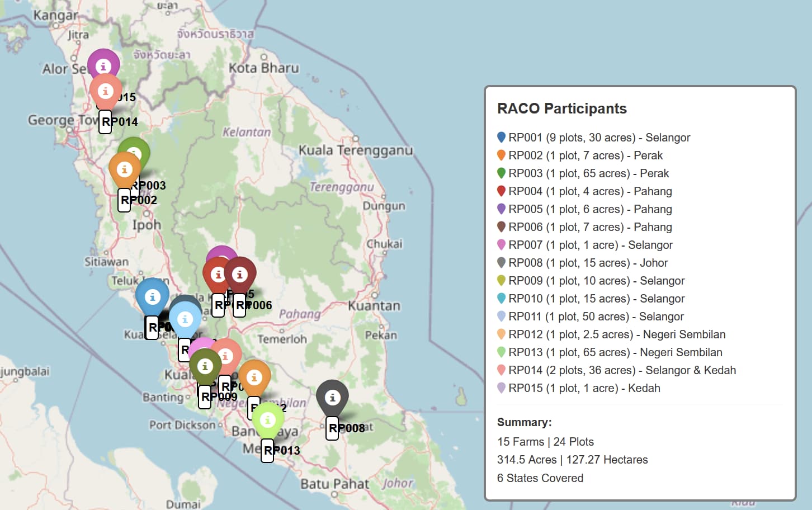This screenshot has width=812, height=510.
Task: Open the dark red RP006 marker info
Action: point(241,275)
